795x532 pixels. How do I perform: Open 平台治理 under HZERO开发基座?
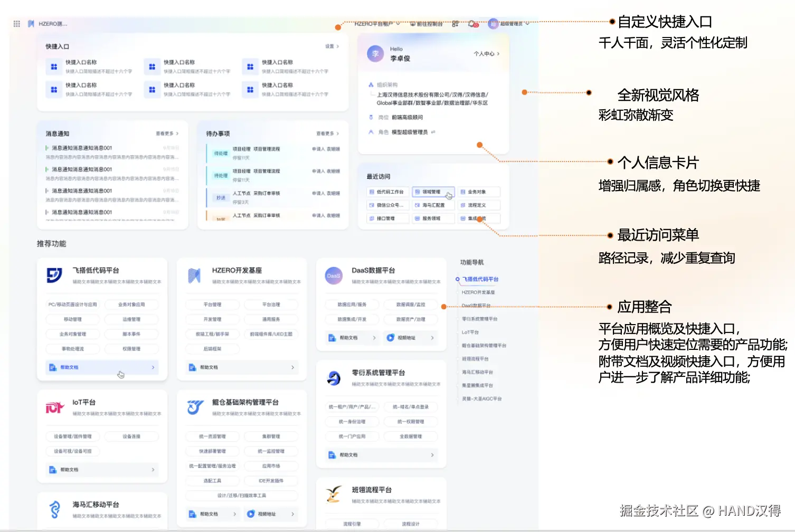tap(271, 305)
